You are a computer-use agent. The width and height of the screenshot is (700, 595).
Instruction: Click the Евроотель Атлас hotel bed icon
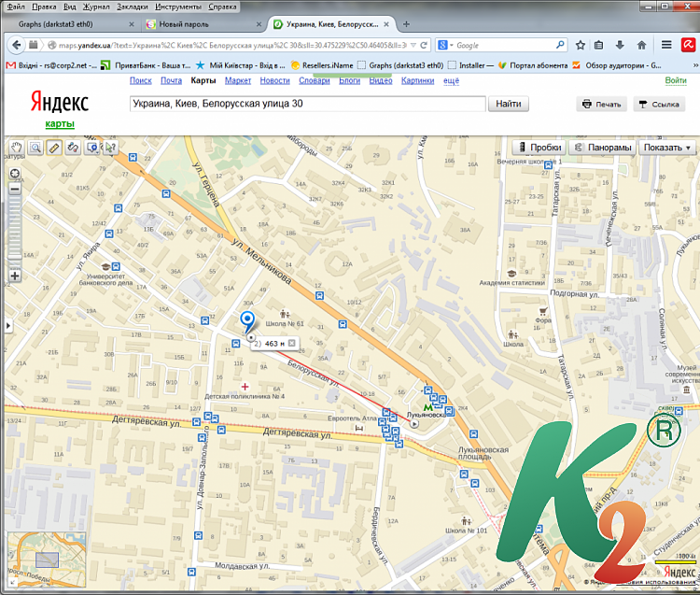coord(359,428)
